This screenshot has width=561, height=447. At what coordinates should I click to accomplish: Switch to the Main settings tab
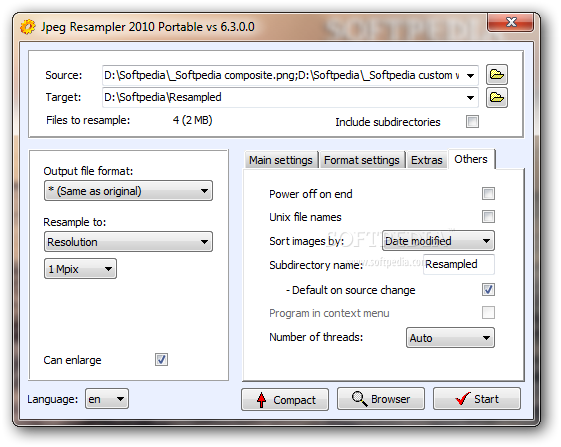pyautogui.click(x=281, y=160)
